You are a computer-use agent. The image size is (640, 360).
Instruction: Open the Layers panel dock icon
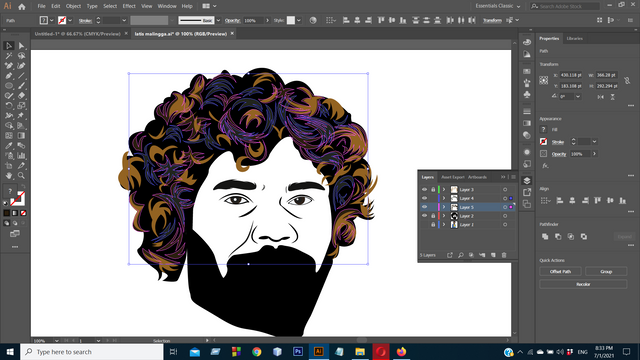[527, 180]
